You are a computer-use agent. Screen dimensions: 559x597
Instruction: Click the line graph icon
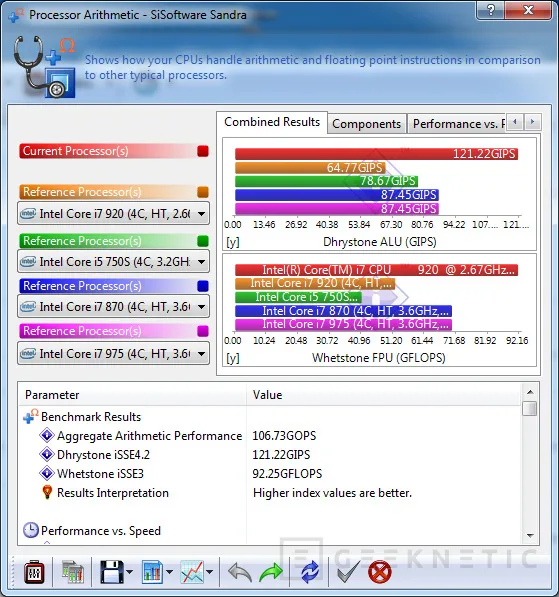pyautogui.click(x=192, y=572)
